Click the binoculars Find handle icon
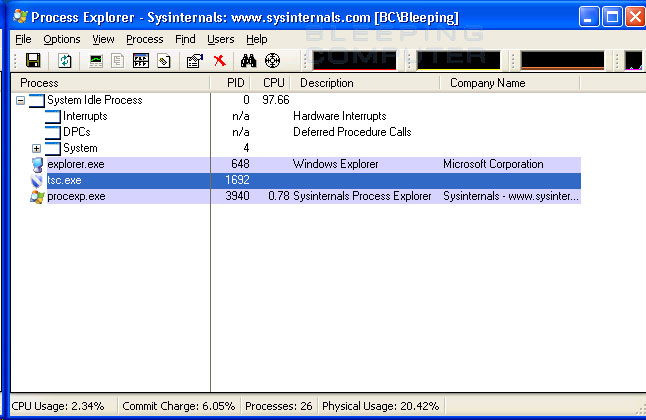Screen dimensions: 646x420 pos(248,61)
